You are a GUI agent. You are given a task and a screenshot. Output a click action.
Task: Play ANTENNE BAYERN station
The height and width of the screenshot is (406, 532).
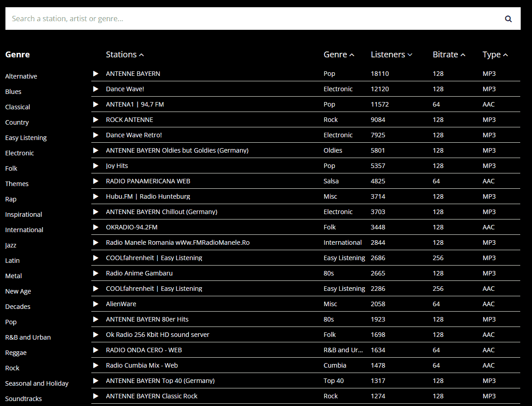[x=96, y=74]
